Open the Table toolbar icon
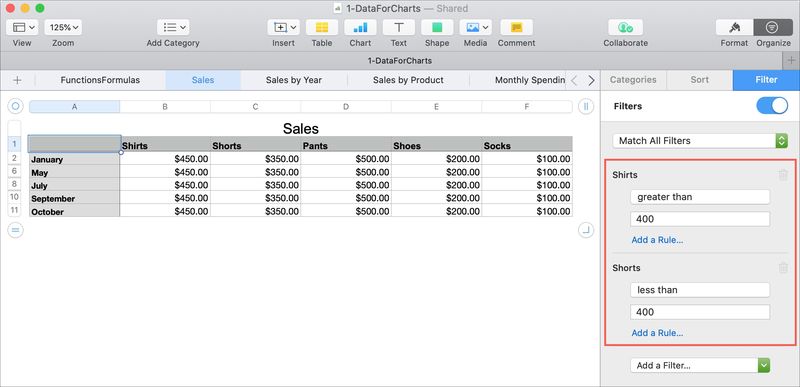Viewport: 800px width, 387px height. point(321,28)
